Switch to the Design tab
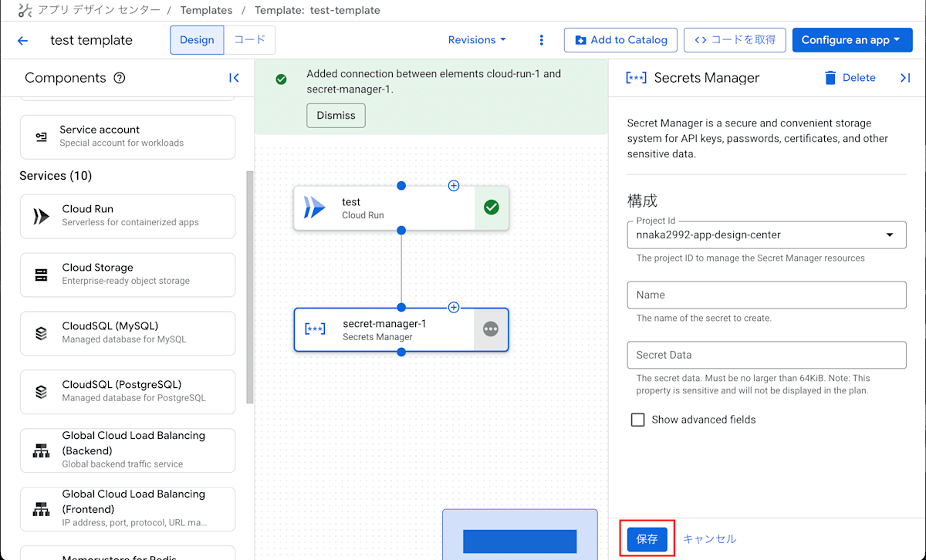This screenshot has height=560, width=926. click(x=197, y=40)
